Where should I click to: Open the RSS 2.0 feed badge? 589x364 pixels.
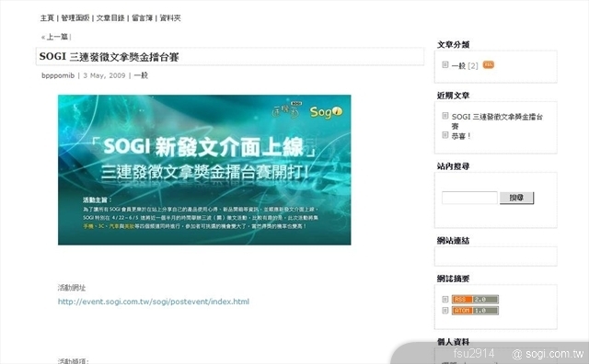point(475,300)
